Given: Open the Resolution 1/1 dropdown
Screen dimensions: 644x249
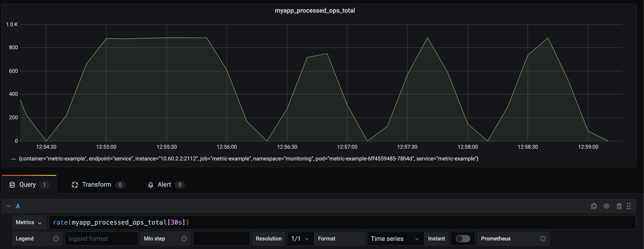Looking at the screenshot, I should (x=300, y=238).
